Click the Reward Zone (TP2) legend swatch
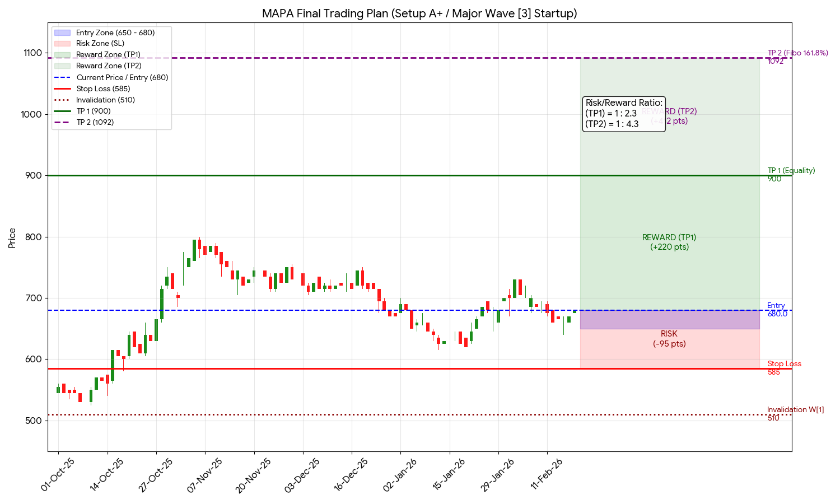The image size is (840, 504). coord(62,66)
